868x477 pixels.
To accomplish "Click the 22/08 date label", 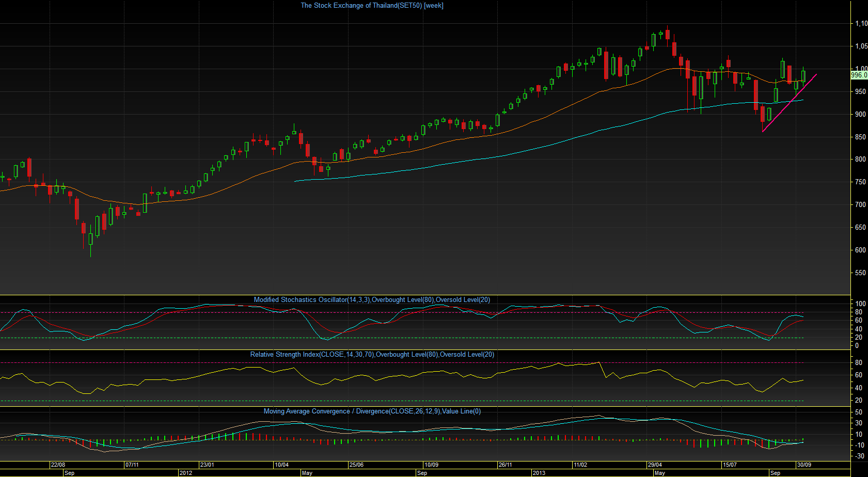I will tap(58, 465).
